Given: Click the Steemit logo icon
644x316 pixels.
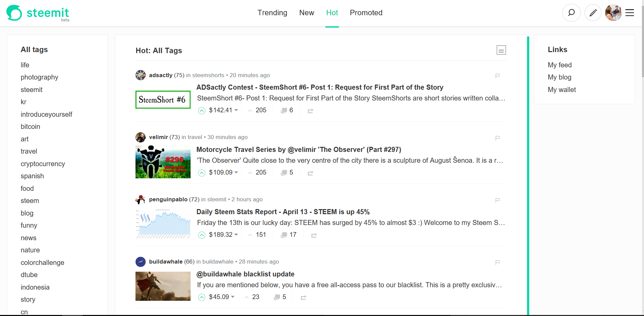Looking at the screenshot, I should point(14,13).
